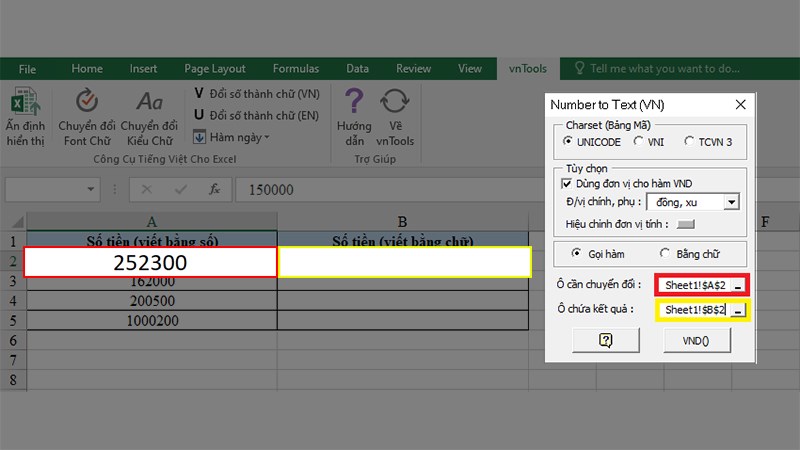Click the Hiệu chỉnh đơn vị tính button

tap(686, 224)
